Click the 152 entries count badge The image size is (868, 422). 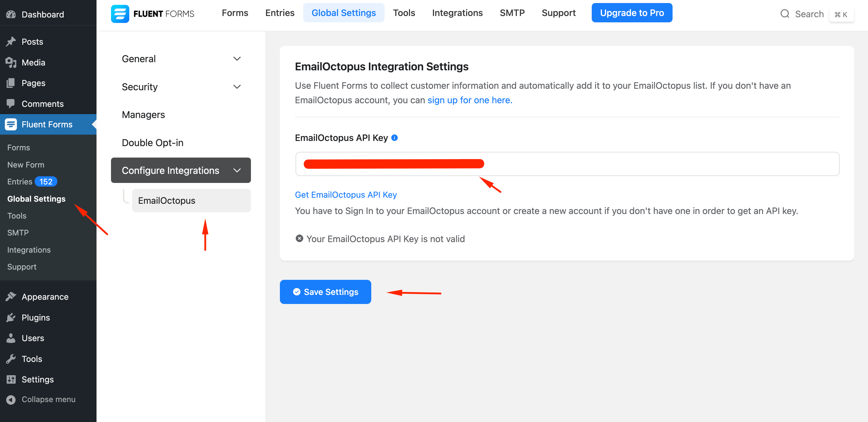point(46,181)
